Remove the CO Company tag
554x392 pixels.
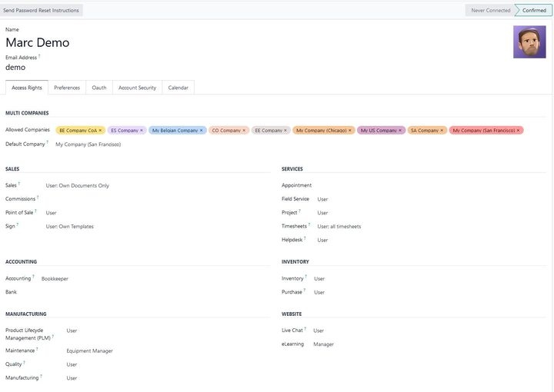(244, 131)
